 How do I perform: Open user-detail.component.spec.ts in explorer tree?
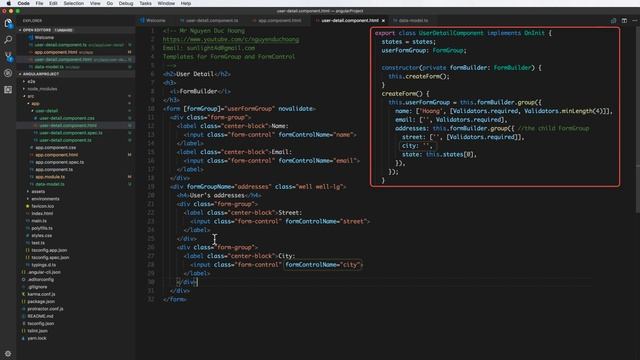[71, 133]
